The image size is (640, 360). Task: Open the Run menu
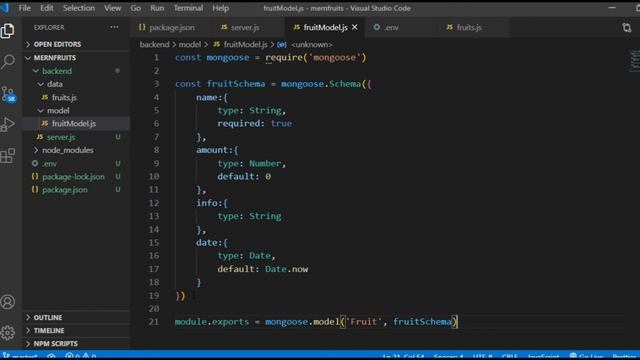tap(157, 8)
